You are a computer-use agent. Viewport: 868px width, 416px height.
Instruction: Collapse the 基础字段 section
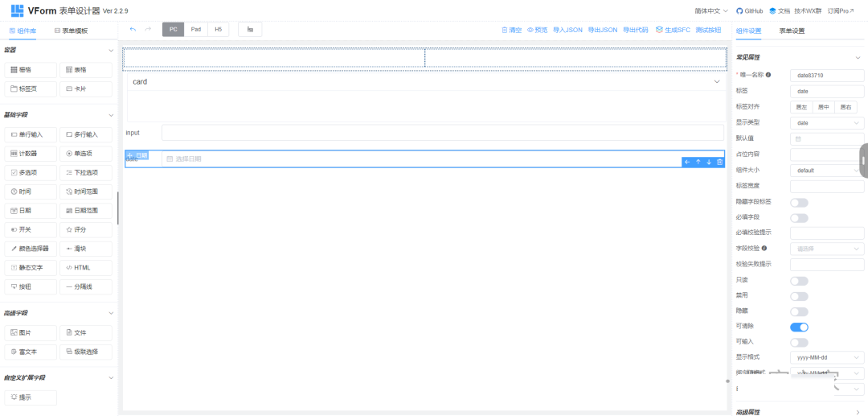click(x=111, y=115)
